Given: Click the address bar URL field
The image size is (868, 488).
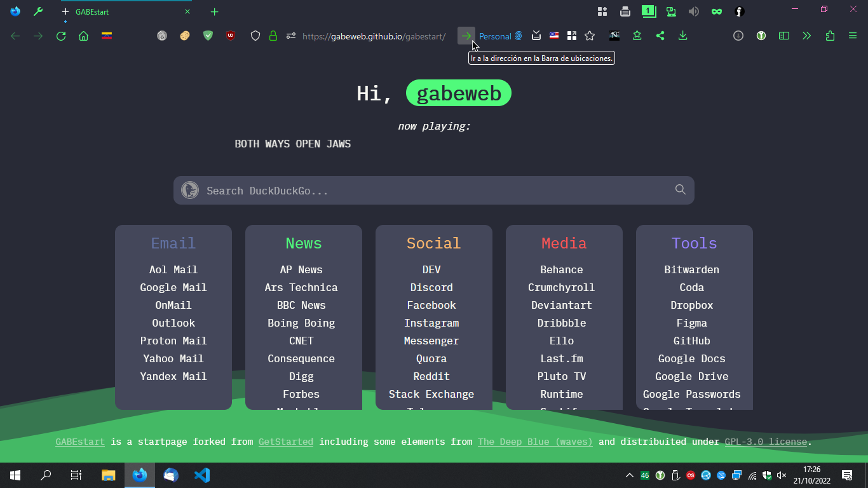Looking at the screenshot, I should [x=374, y=36].
